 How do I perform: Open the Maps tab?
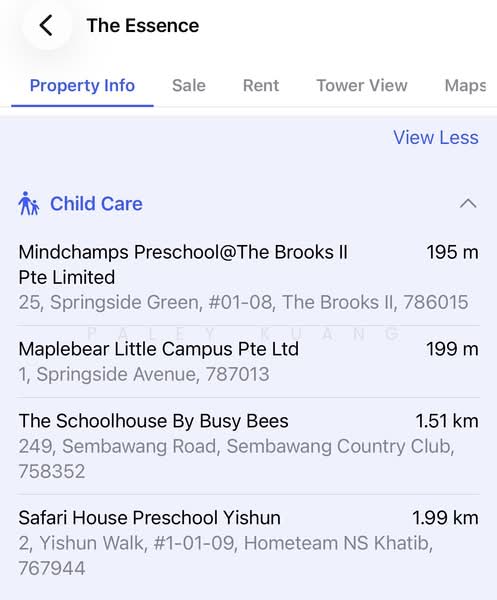465,85
